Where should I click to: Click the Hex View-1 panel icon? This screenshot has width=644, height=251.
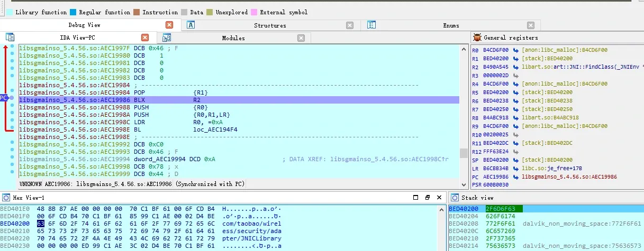pyautogui.click(x=6, y=198)
